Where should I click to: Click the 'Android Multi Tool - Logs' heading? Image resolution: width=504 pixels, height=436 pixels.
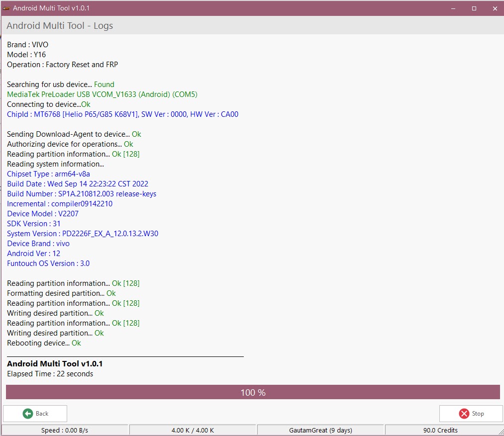pos(60,26)
